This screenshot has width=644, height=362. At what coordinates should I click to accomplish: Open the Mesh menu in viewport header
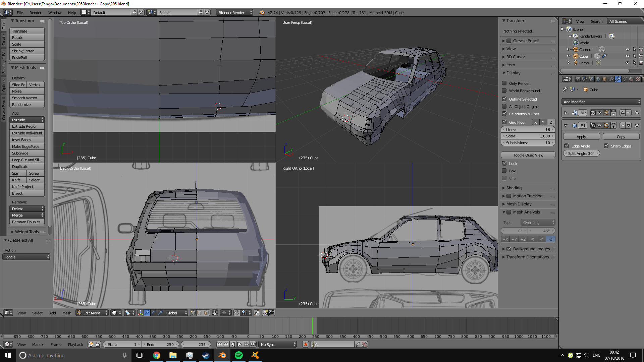[67, 313]
